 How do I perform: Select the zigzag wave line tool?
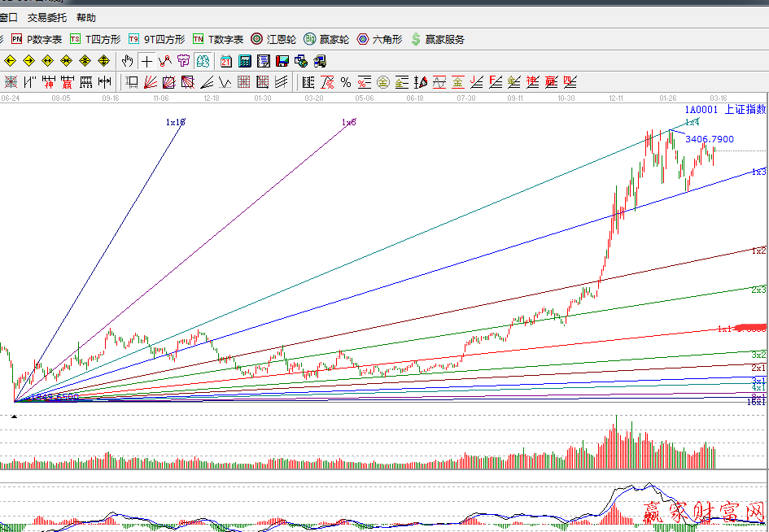[x=165, y=61]
